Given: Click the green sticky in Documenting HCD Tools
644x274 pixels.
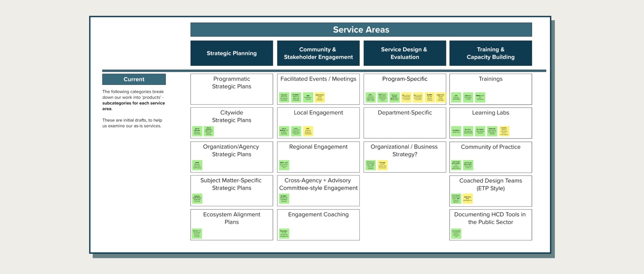Looking at the screenshot, I should pyautogui.click(x=456, y=233).
